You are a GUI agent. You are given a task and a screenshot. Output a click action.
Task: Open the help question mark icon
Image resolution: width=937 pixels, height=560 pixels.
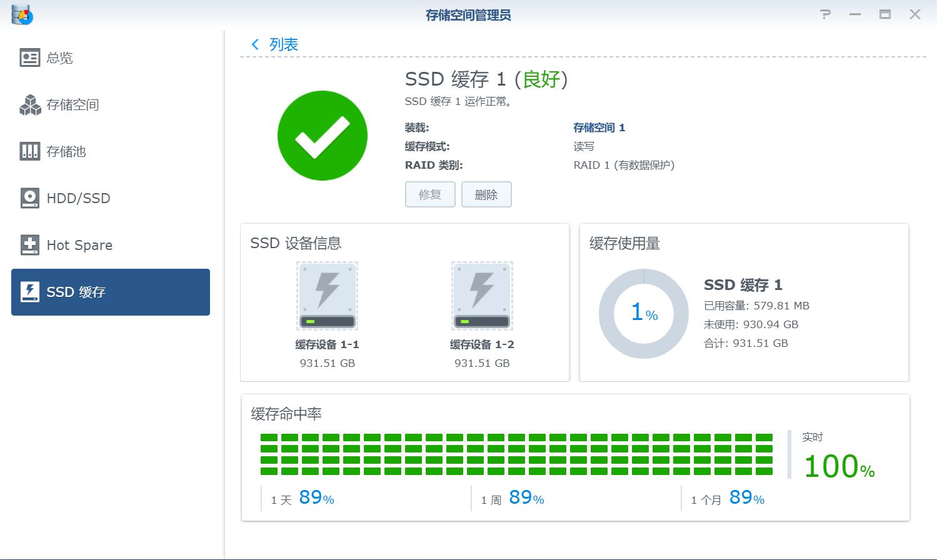click(825, 14)
